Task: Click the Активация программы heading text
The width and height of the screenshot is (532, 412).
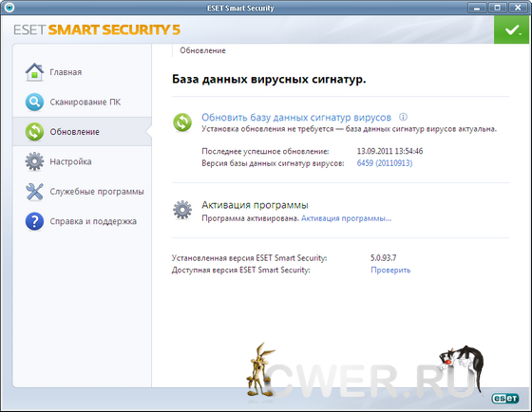Action: 255,205
